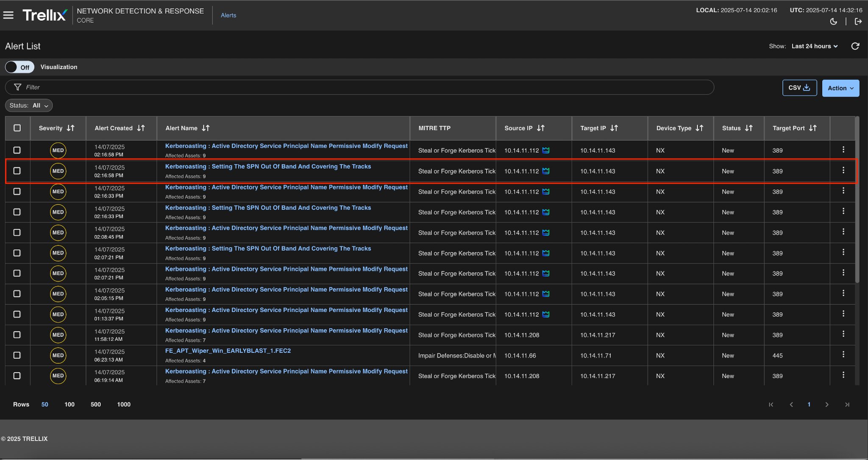Sort alerts by Severity column
868x460 pixels.
pyautogui.click(x=70, y=128)
